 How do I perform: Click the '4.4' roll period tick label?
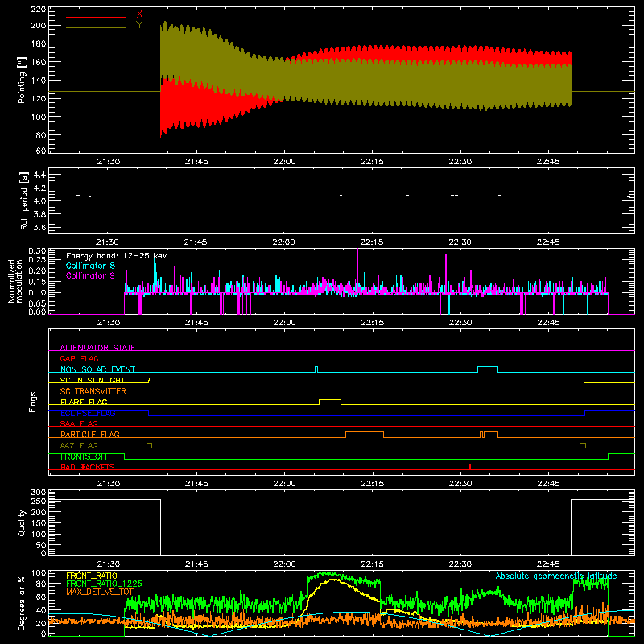click(39, 175)
